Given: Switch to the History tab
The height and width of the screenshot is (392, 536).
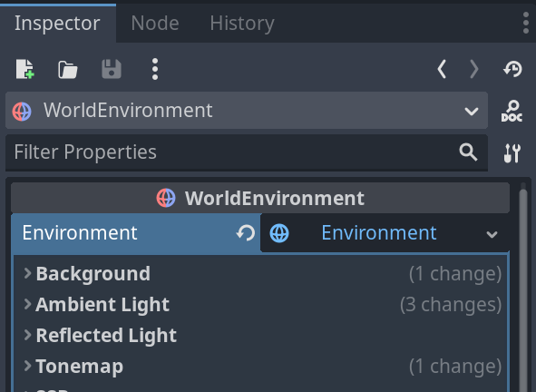Looking at the screenshot, I should [242, 24].
